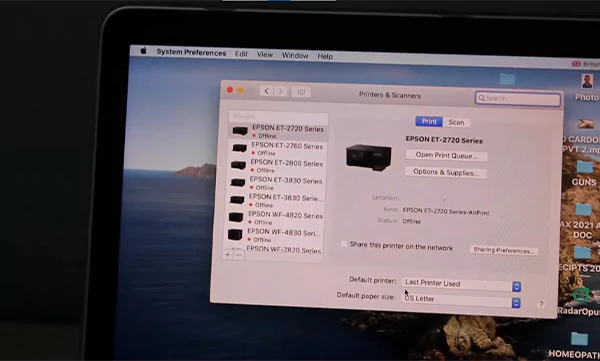600x361 pixels.
Task: Click the ET-2800 printer icon in list
Action: 238,165
